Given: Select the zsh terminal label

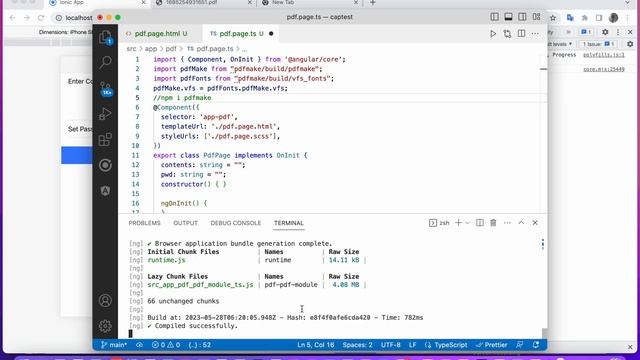Looking at the screenshot, I should tap(439, 223).
